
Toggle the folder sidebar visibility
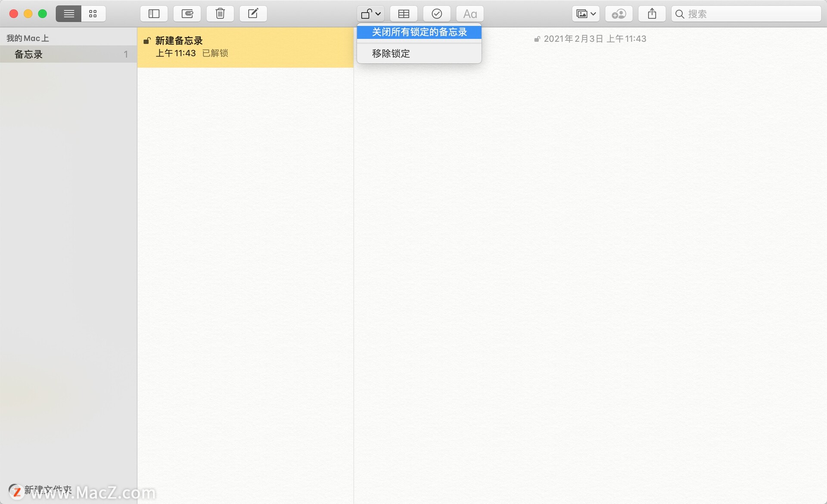(x=154, y=14)
